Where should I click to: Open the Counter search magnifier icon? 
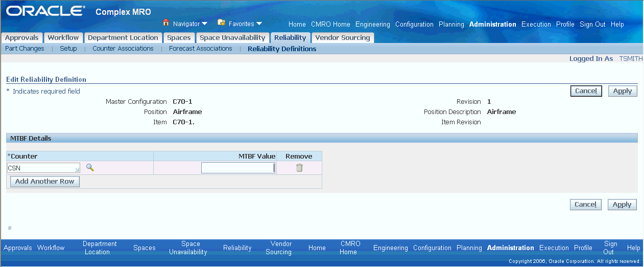coord(90,167)
